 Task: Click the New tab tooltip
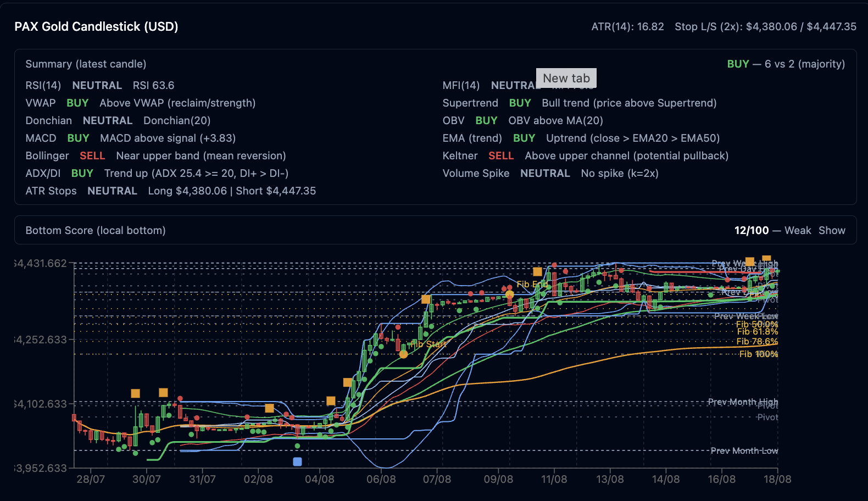566,78
